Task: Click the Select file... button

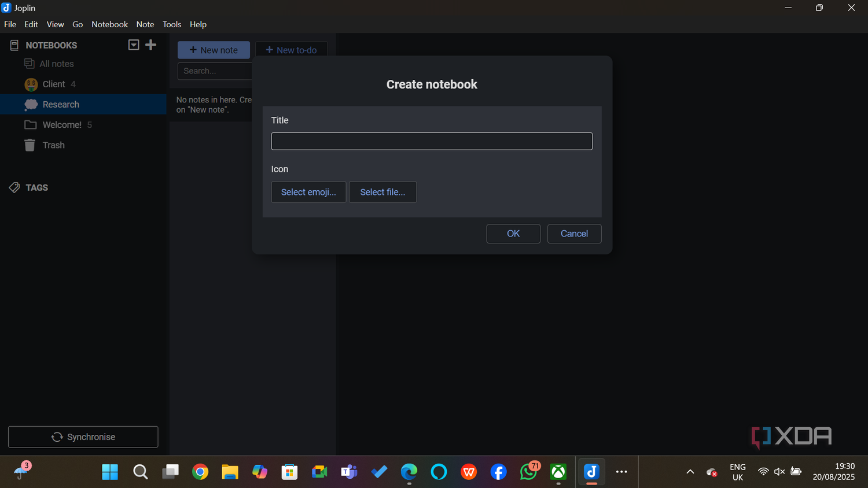Action: [x=382, y=192]
